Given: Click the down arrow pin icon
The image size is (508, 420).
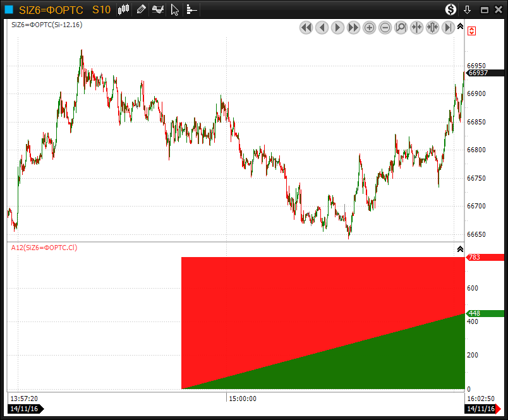Looking at the screenshot, I should (468, 9).
